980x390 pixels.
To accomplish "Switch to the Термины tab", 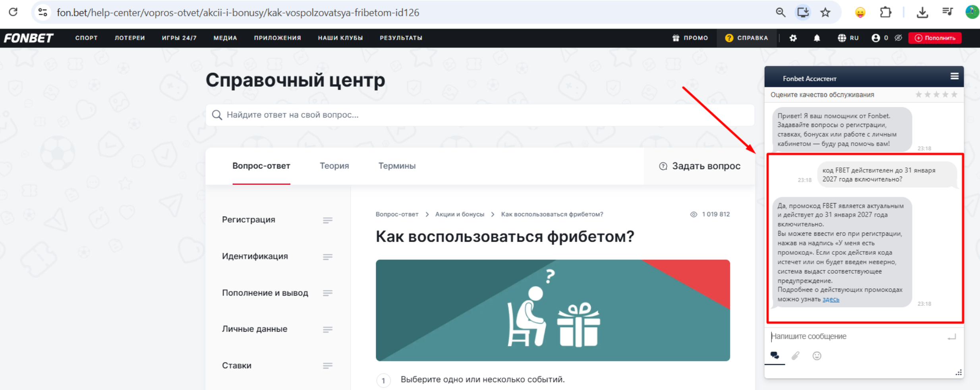I will [397, 166].
